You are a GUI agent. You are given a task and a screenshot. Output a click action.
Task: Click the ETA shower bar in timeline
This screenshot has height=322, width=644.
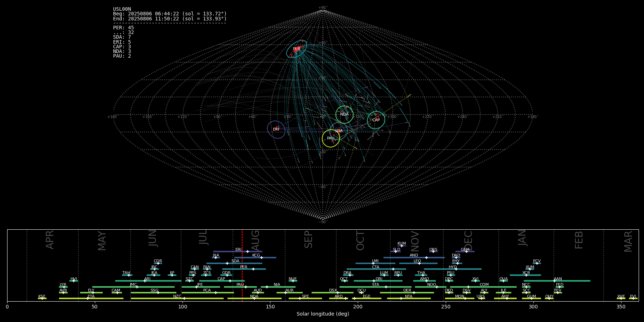coord(91,298)
